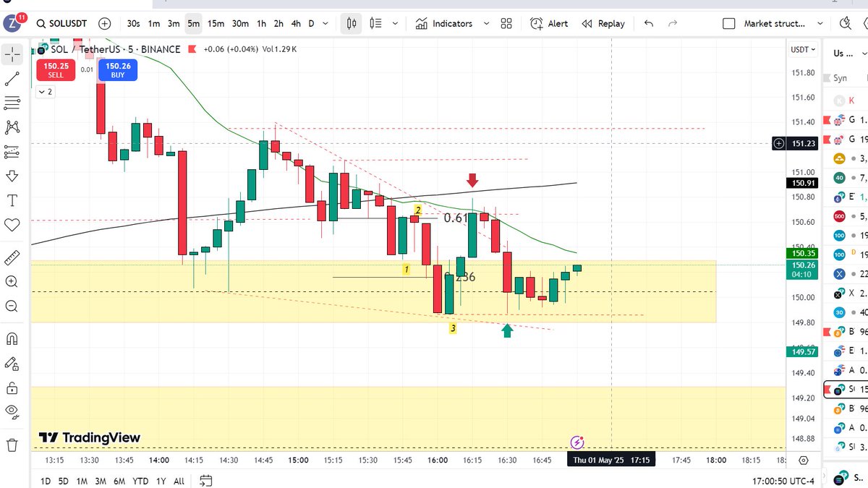Click the redo arrow
The width and height of the screenshot is (868, 488).
pos(673,23)
